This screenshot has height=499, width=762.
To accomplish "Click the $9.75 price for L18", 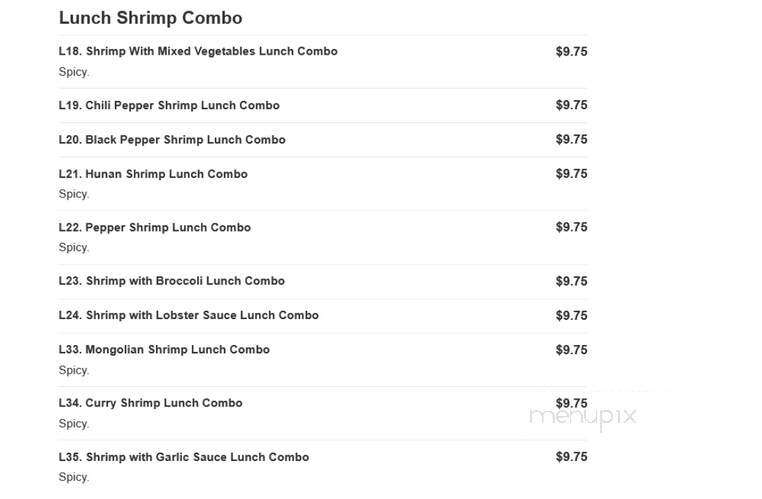I will pyautogui.click(x=572, y=52).
